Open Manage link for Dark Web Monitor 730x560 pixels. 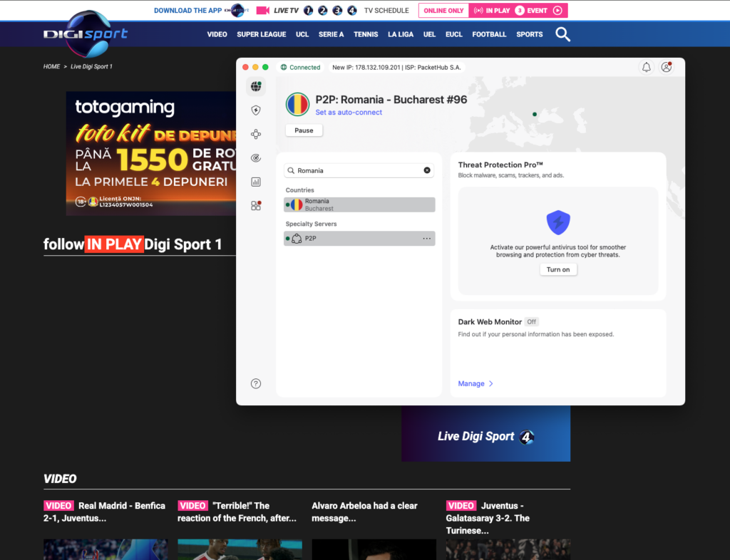[x=475, y=384]
